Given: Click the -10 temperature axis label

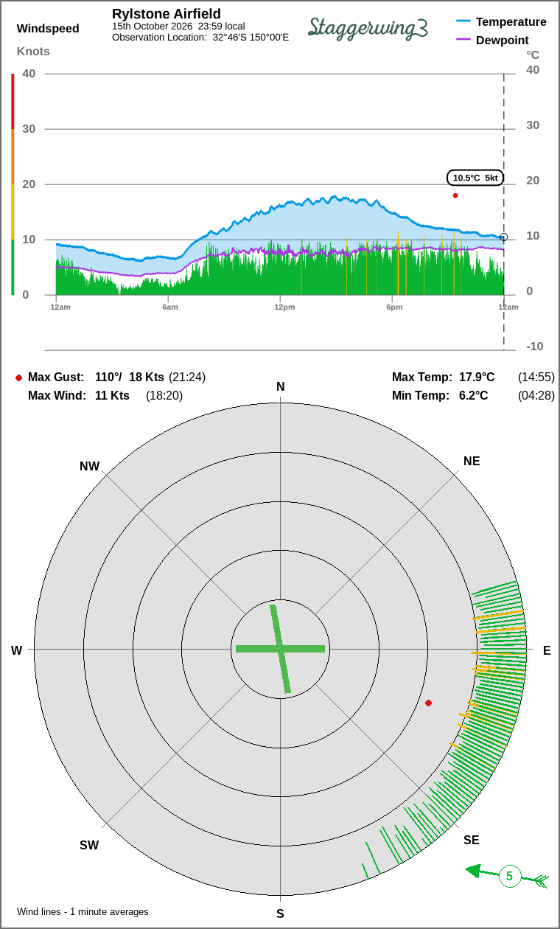Looking at the screenshot, I should point(534,346).
